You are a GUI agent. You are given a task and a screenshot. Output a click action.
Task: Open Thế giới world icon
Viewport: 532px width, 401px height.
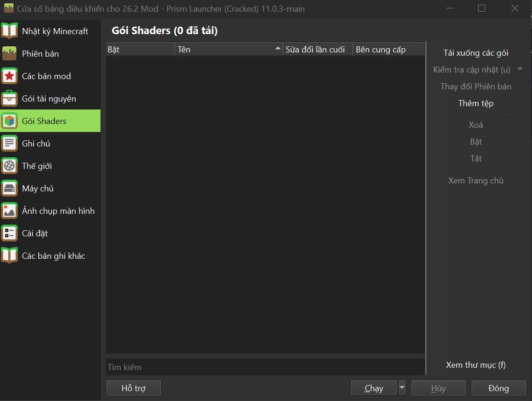[9, 166]
